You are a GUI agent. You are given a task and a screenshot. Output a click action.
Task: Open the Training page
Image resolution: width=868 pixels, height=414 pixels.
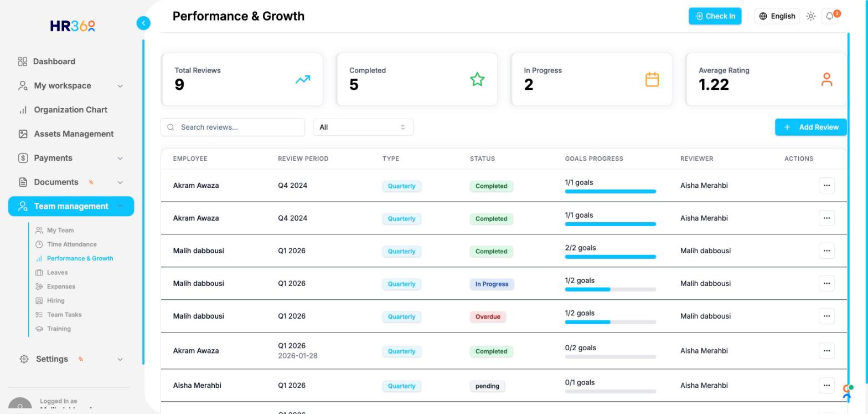pos(59,329)
